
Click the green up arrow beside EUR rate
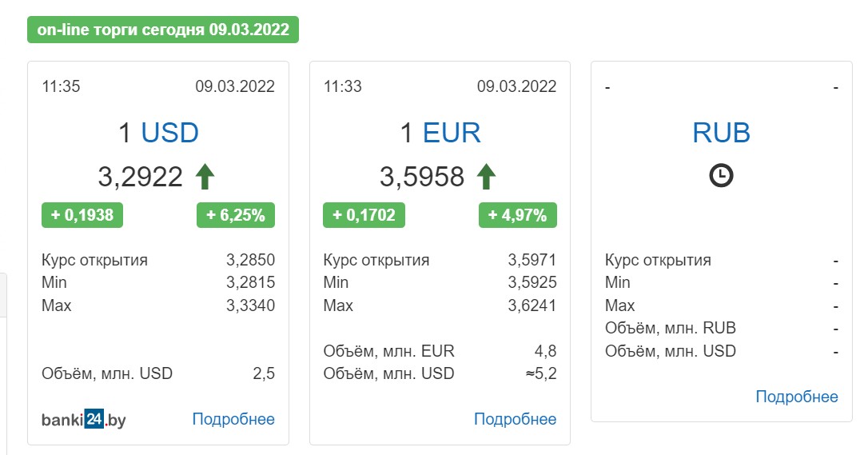(487, 177)
